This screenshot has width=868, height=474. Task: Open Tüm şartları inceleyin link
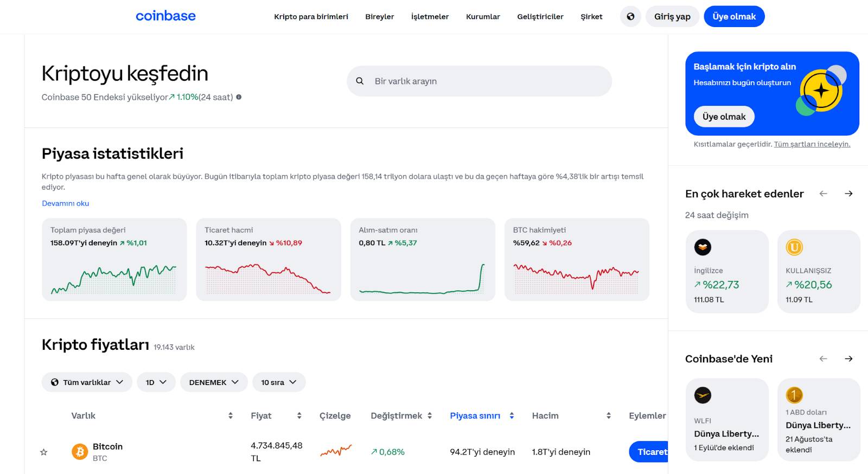click(x=812, y=144)
